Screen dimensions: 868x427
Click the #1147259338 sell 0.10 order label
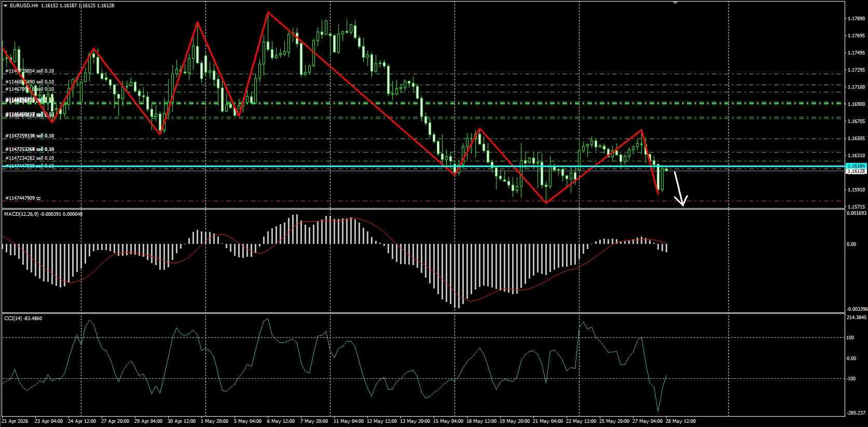click(x=30, y=136)
